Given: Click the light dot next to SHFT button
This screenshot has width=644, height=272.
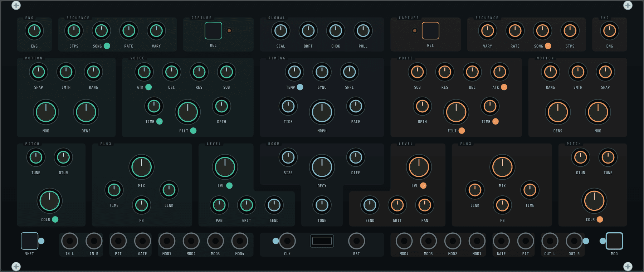Looking at the screenshot, I should click(x=41, y=241).
